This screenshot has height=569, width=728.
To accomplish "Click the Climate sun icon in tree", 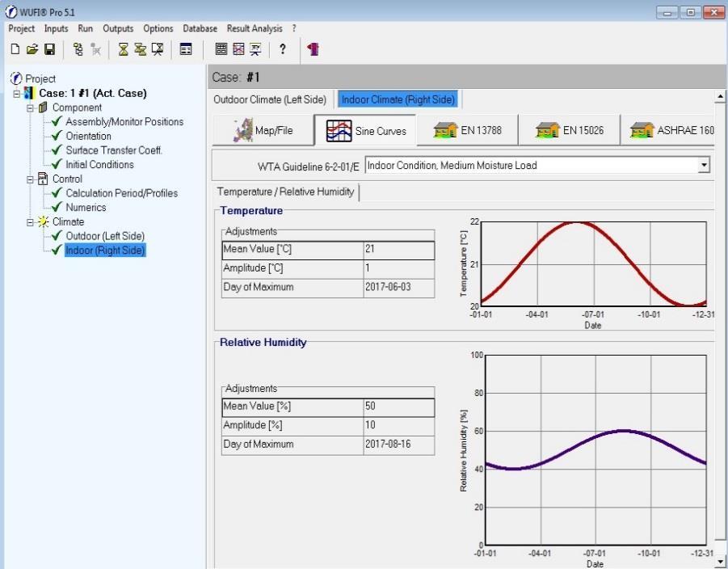I will [x=43, y=221].
